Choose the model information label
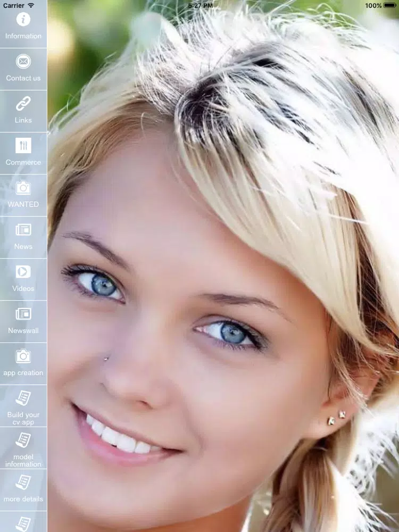The height and width of the screenshot is (532, 399). [x=23, y=460]
